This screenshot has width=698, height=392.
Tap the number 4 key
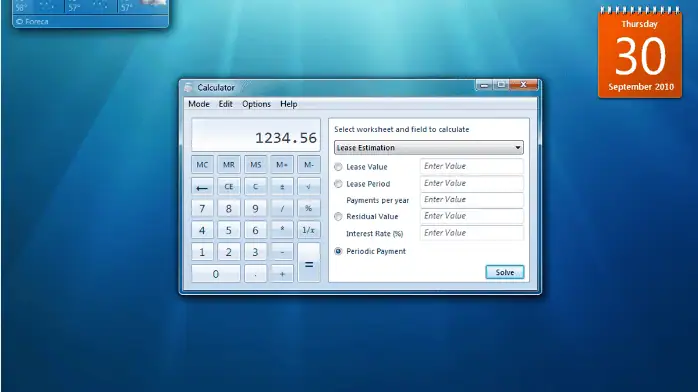[x=202, y=230]
